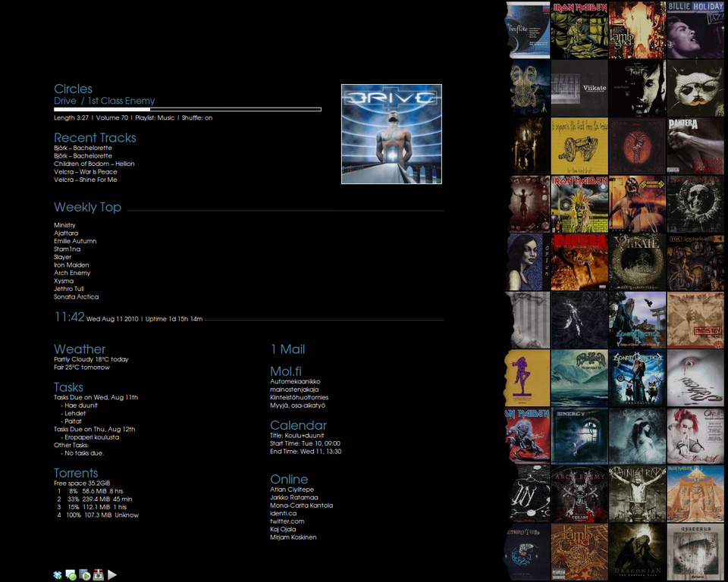Select the Sonata Arctica cover with torii gate
The width and height of the screenshot is (728, 582).
pos(637,320)
